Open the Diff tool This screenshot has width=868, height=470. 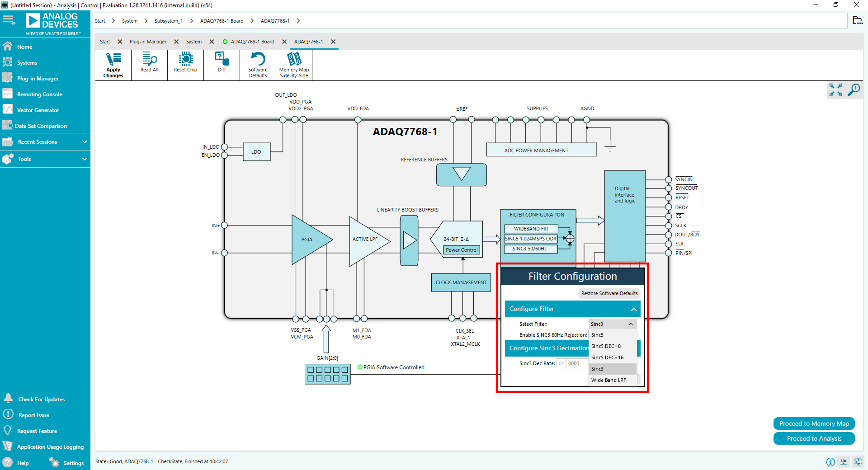pos(221,62)
